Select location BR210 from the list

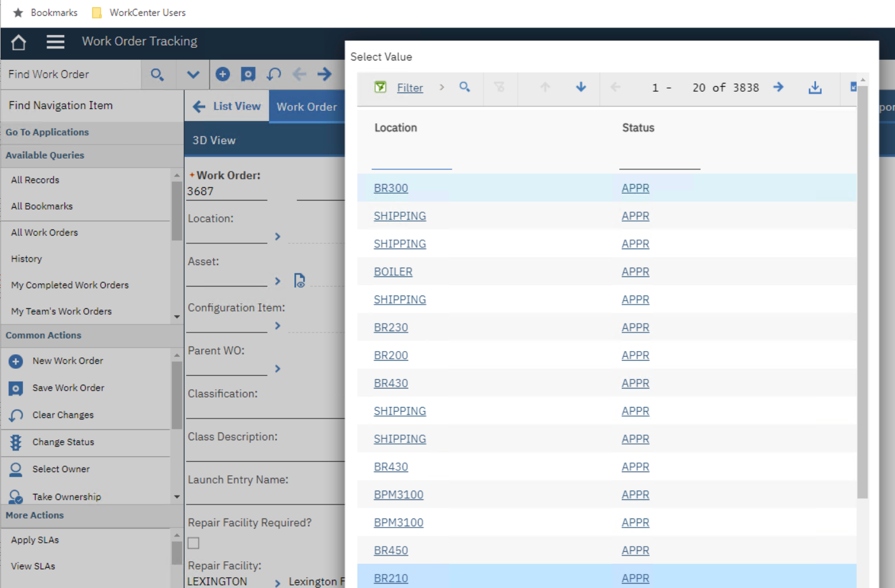click(391, 578)
